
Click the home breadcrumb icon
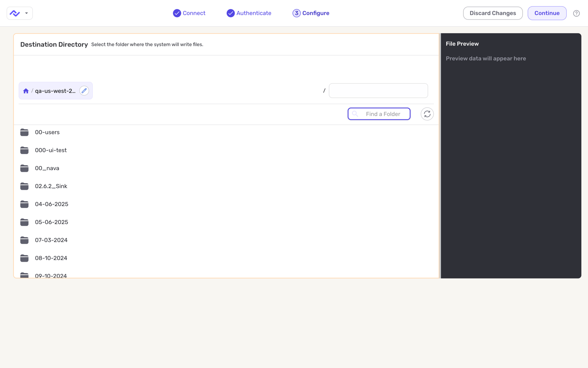26,91
